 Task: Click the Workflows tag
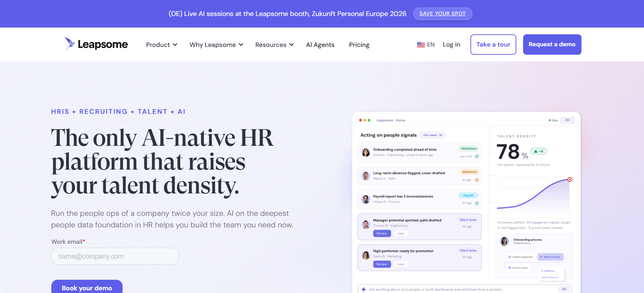[469, 149]
